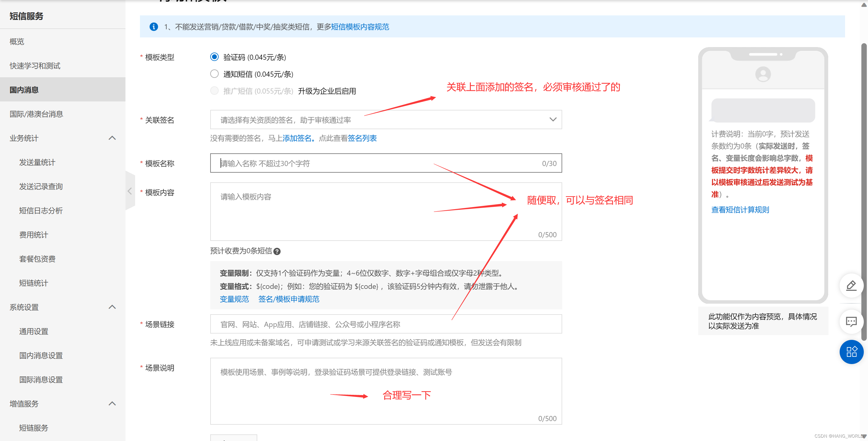Click the 预计收费为0条短信 text
This screenshot has height=441, width=868.
(241, 251)
